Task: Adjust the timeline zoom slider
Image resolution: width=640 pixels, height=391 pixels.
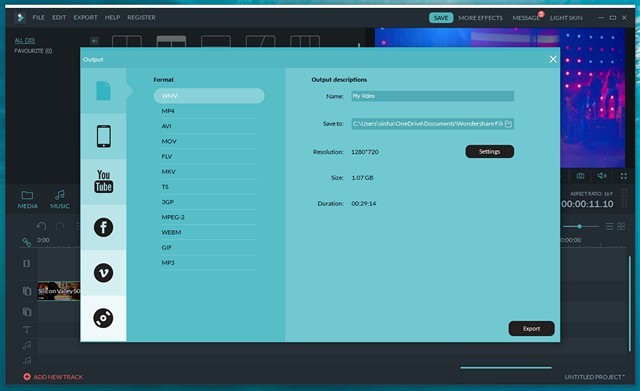Action: 579,226
